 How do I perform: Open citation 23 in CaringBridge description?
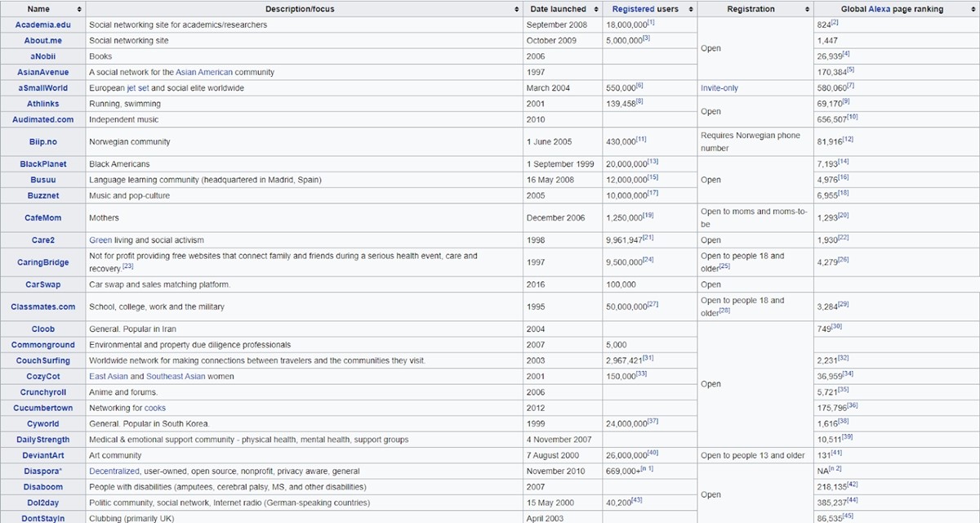point(128,266)
